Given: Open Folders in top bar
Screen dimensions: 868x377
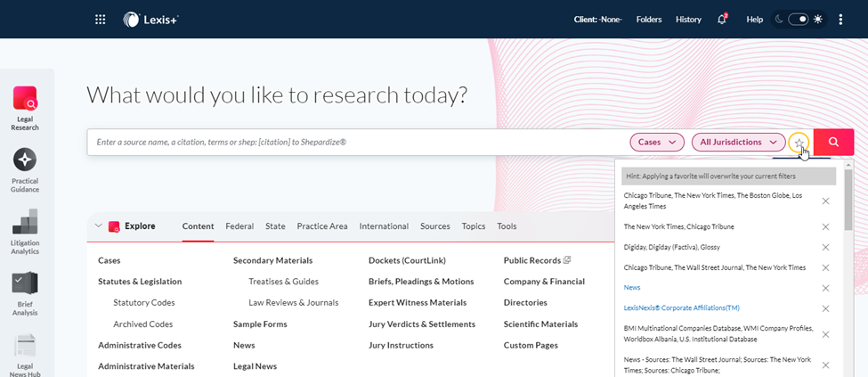Looking at the screenshot, I should click(x=649, y=20).
